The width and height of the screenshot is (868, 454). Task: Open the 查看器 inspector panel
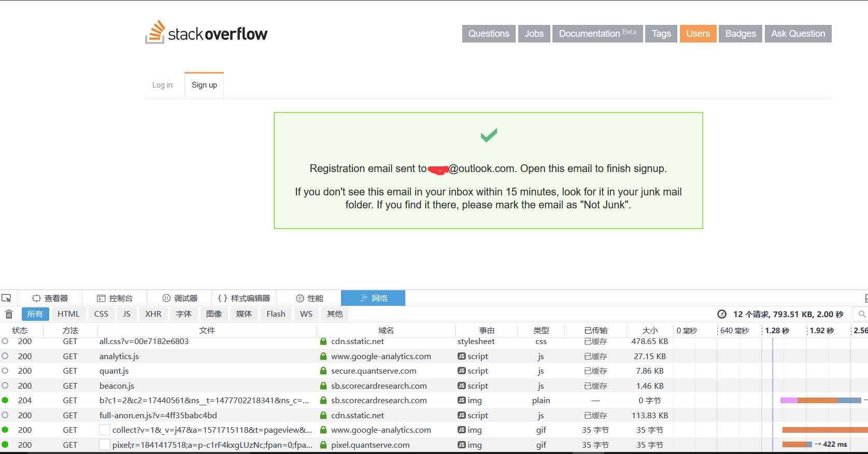click(x=50, y=298)
